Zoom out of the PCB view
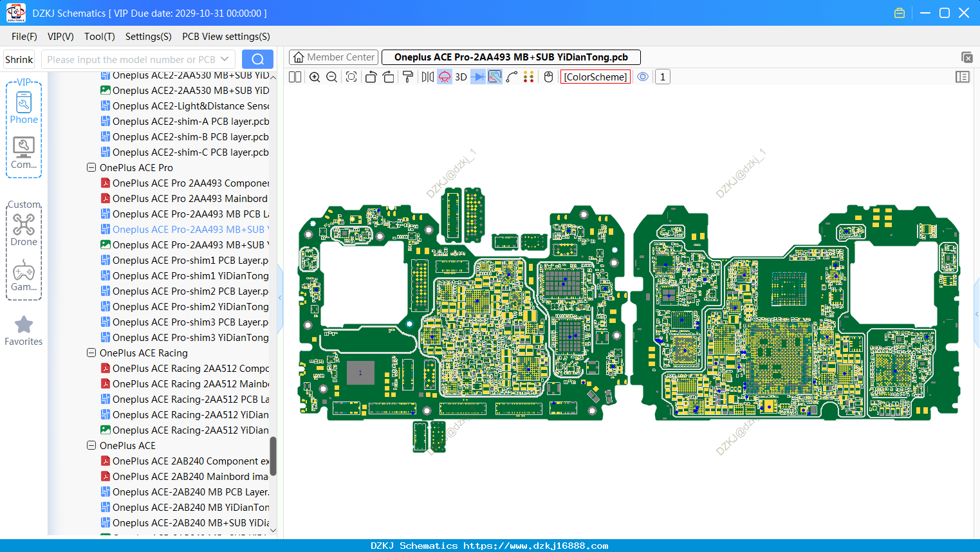 coord(332,77)
